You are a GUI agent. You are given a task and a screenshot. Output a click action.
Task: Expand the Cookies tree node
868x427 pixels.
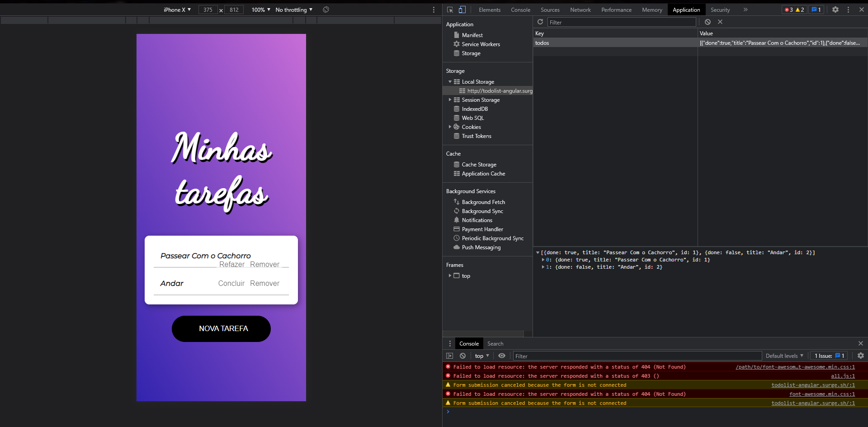450,127
